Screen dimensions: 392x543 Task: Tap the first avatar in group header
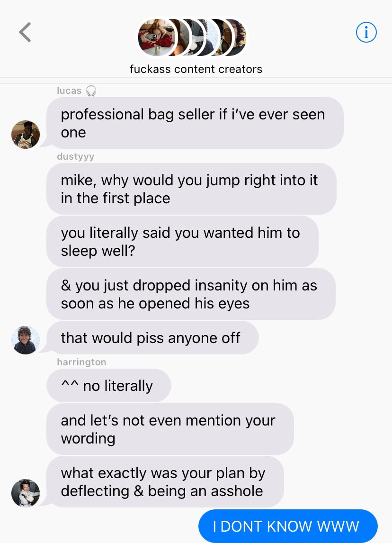tap(157, 37)
